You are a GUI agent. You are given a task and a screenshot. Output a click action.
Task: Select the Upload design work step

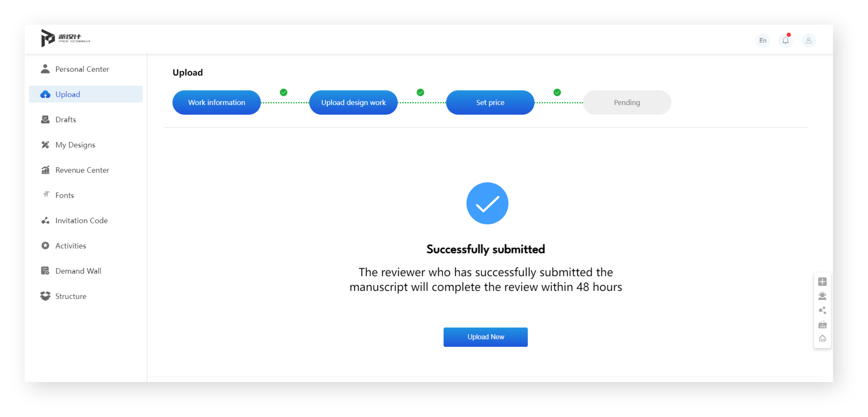tap(353, 102)
